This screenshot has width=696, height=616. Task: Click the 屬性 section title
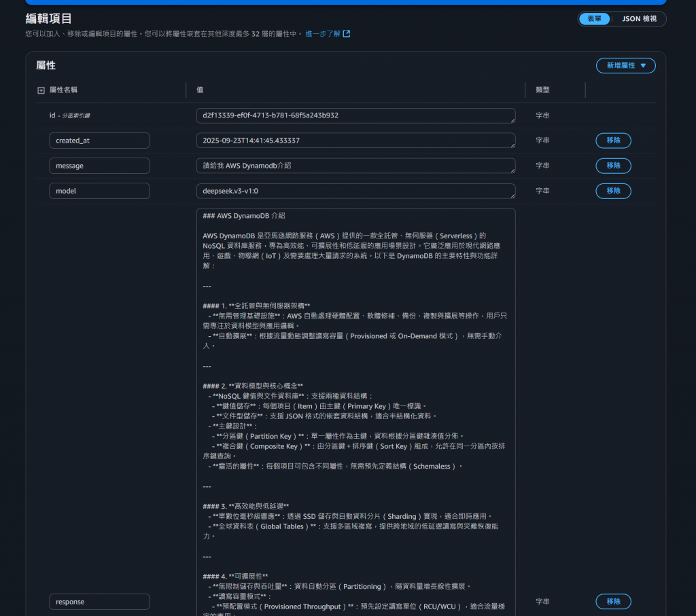[46, 66]
